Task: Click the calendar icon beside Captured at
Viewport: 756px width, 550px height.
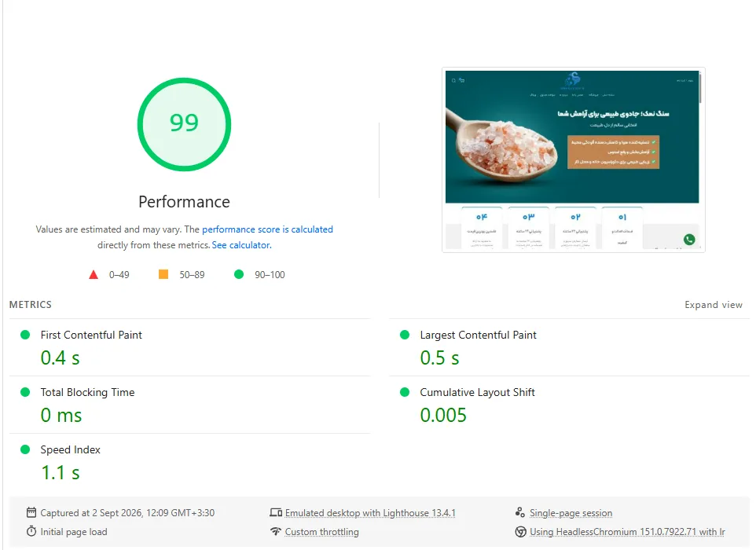Action: click(31, 512)
